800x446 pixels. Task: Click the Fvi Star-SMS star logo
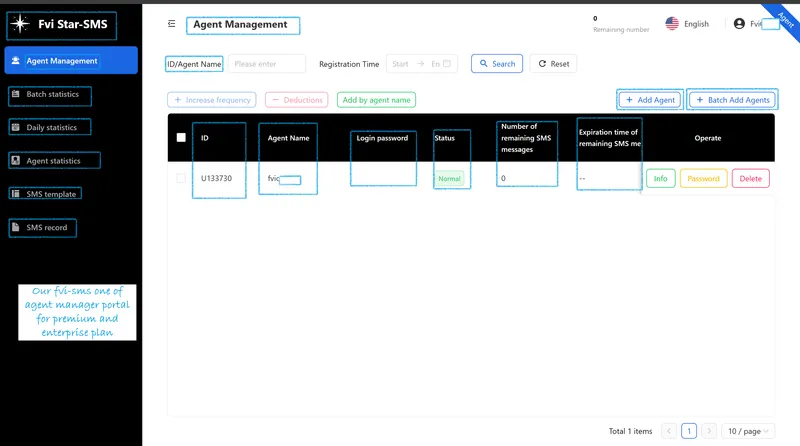[x=20, y=23]
